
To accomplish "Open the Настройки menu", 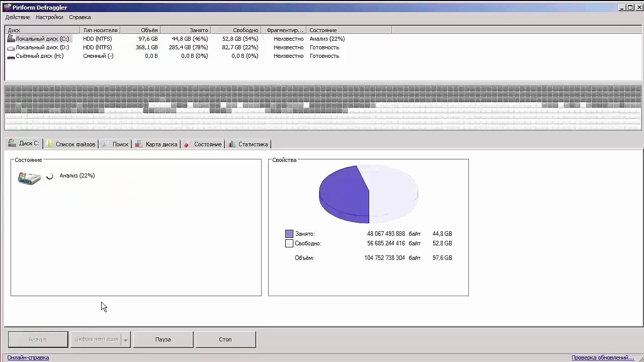I will click(49, 17).
